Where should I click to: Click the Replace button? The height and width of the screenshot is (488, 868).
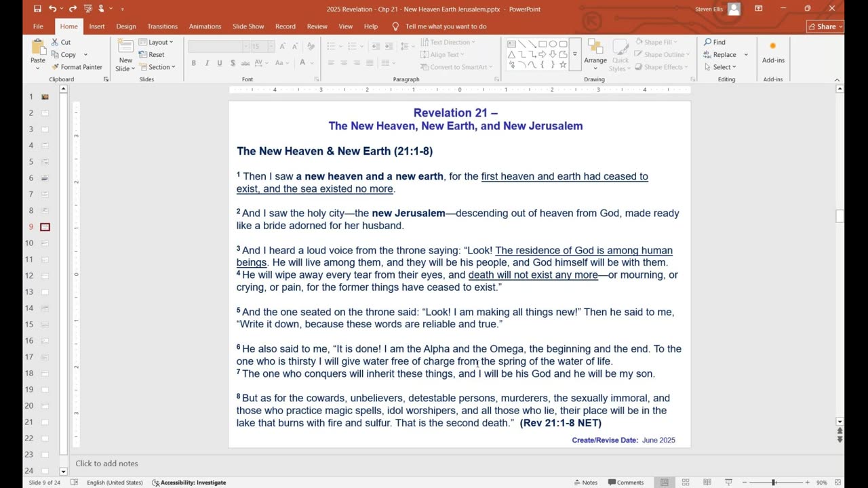720,54
